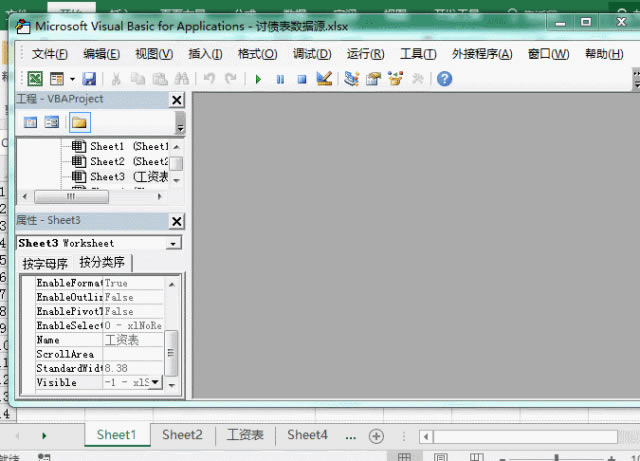Click View Code icon in project panel
The height and width of the screenshot is (461, 640).
pyautogui.click(x=31, y=122)
